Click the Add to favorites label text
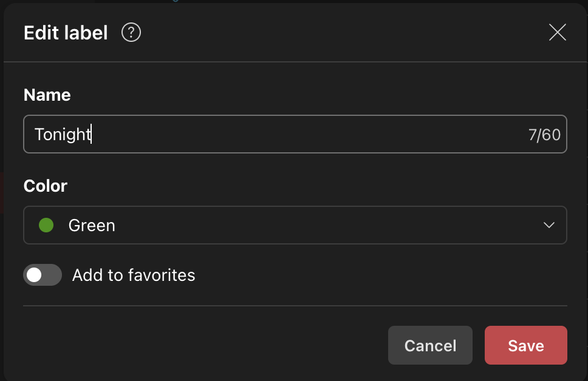This screenshot has width=588, height=381. (x=134, y=275)
